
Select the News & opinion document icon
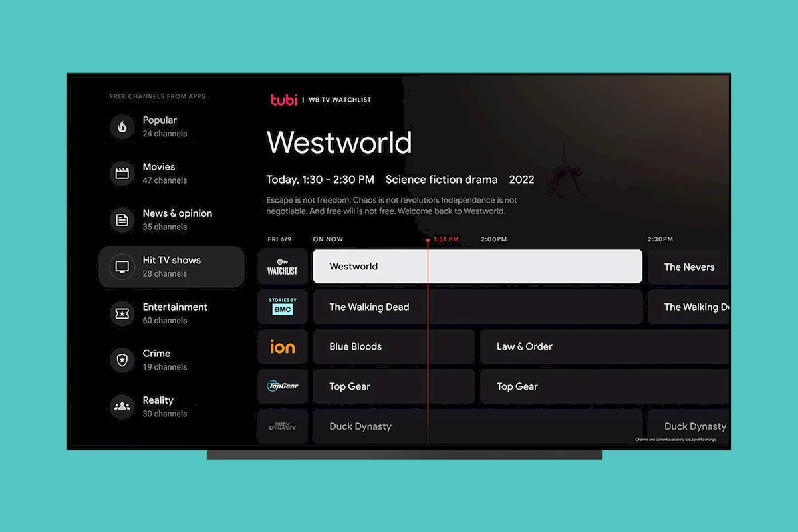pos(122,220)
